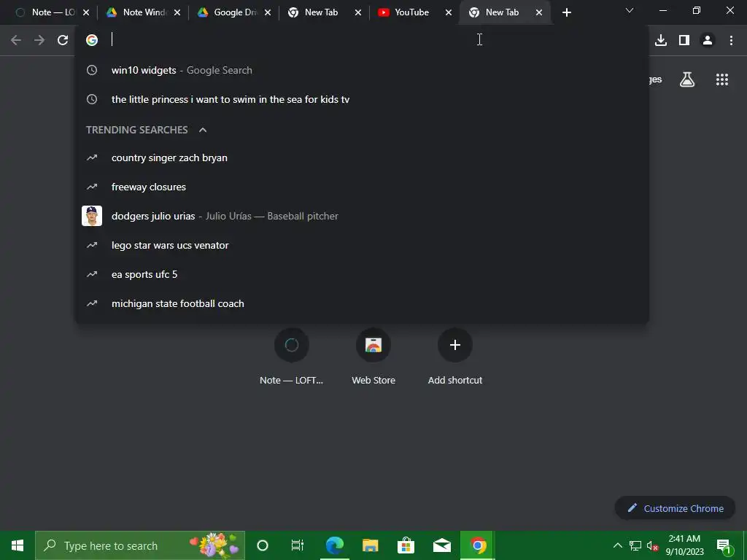747x560 pixels.
Task: Close the Google Drive tab
Action: pyautogui.click(x=268, y=12)
